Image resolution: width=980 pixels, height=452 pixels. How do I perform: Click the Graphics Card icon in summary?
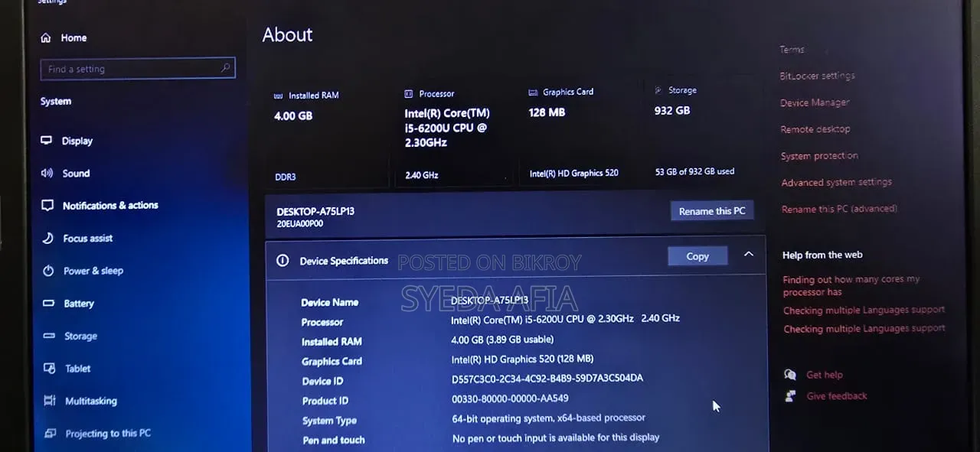point(533,92)
